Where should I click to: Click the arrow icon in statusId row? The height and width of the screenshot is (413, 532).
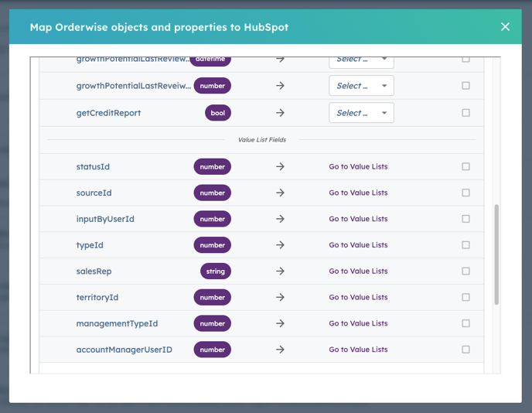point(280,166)
